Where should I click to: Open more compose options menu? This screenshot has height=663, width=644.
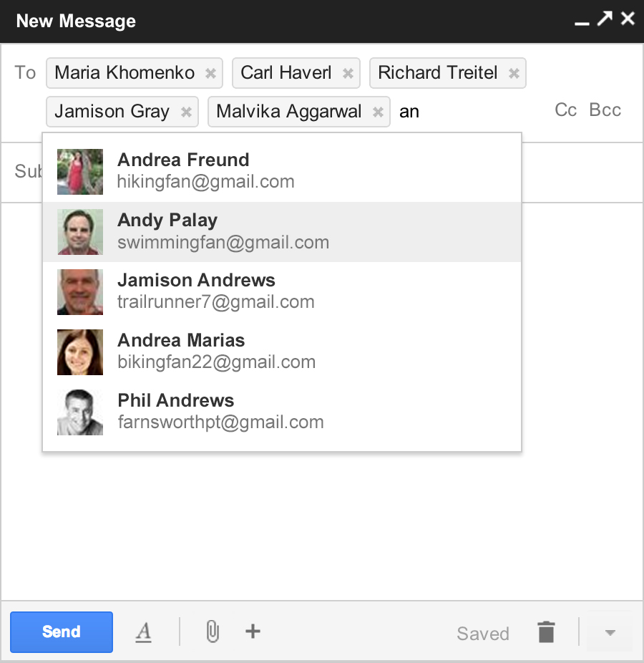tap(609, 631)
